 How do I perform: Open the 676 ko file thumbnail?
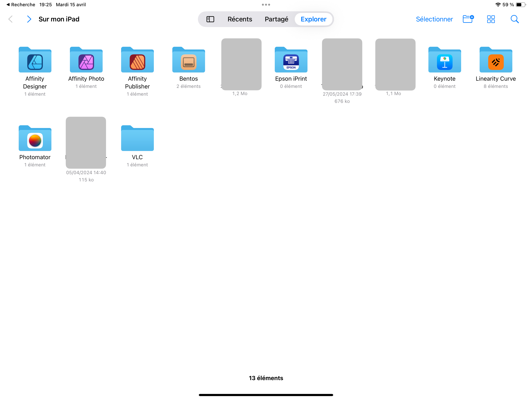coord(342,64)
